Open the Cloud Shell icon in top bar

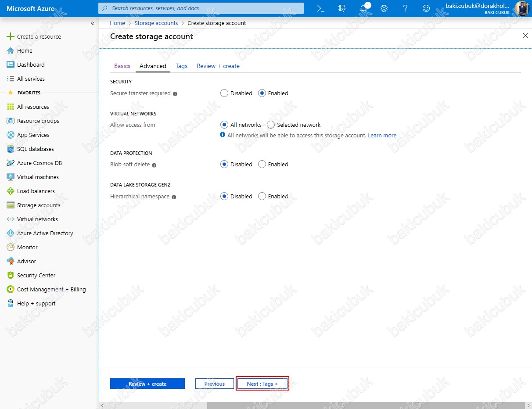321,8
